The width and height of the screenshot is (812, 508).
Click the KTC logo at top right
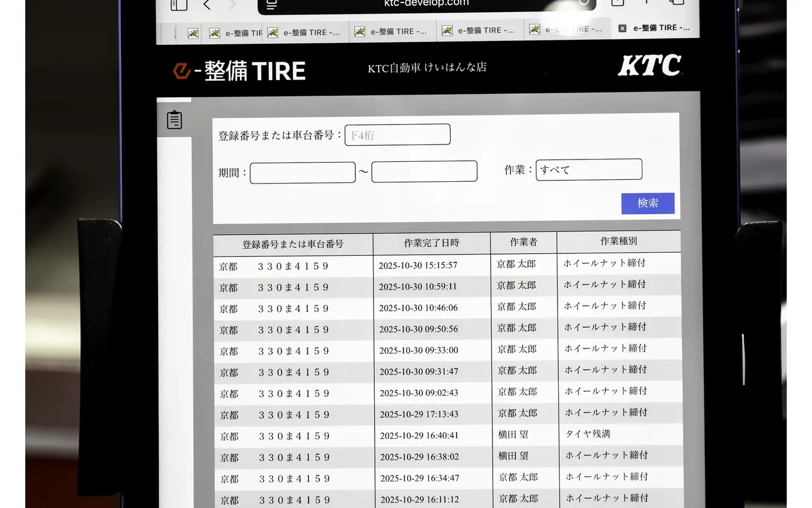(650, 66)
